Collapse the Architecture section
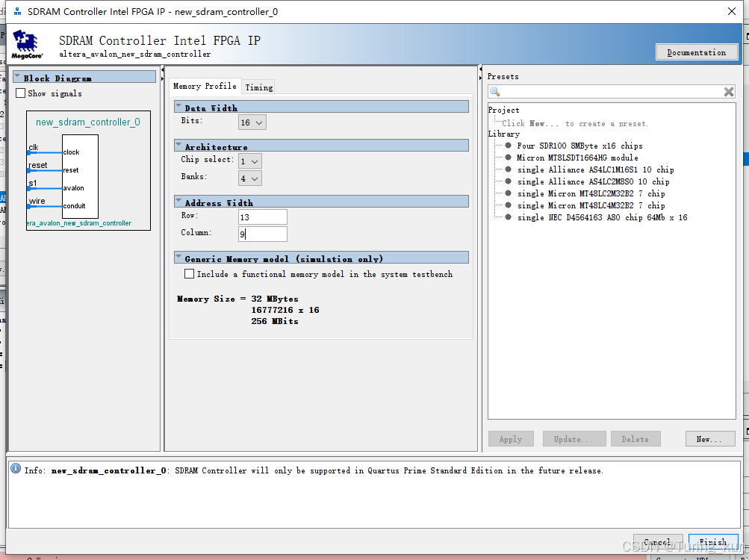Screen dimensions: 749x560 [178, 146]
